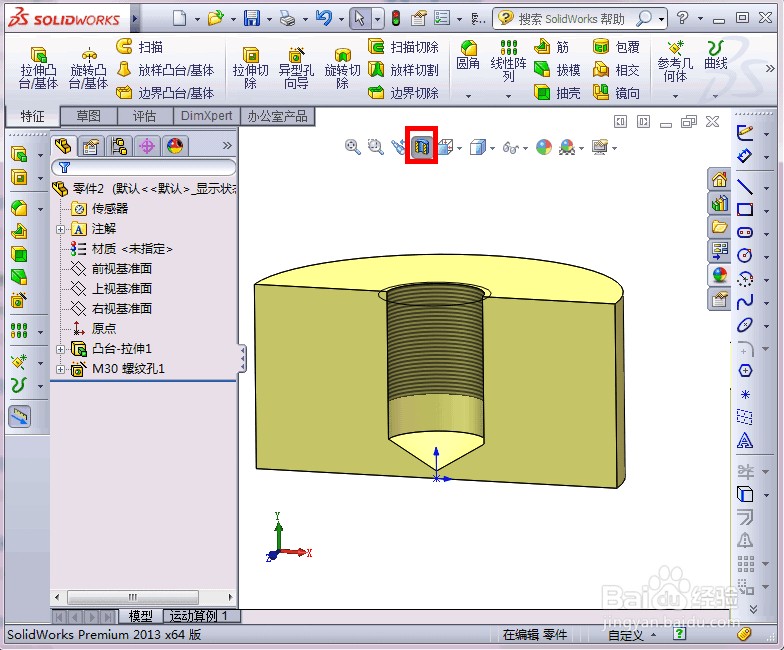The image size is (784, 650).
Task: Select the 包覆 wrap tool
Action: coord(616,46)
